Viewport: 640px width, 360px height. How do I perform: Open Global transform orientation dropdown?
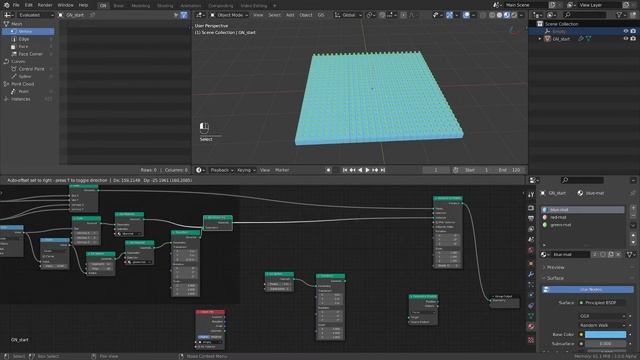click(x=348, y=15)
